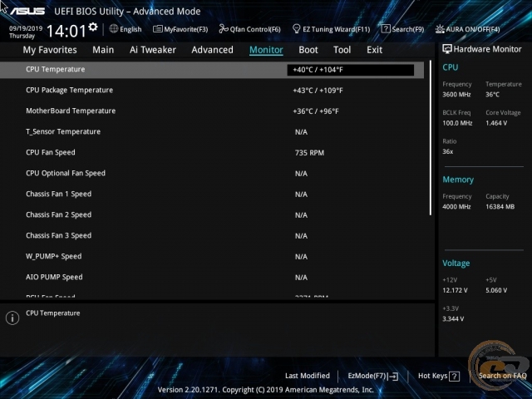Select MotherBoard Temperature row

[x=212, y=111]
